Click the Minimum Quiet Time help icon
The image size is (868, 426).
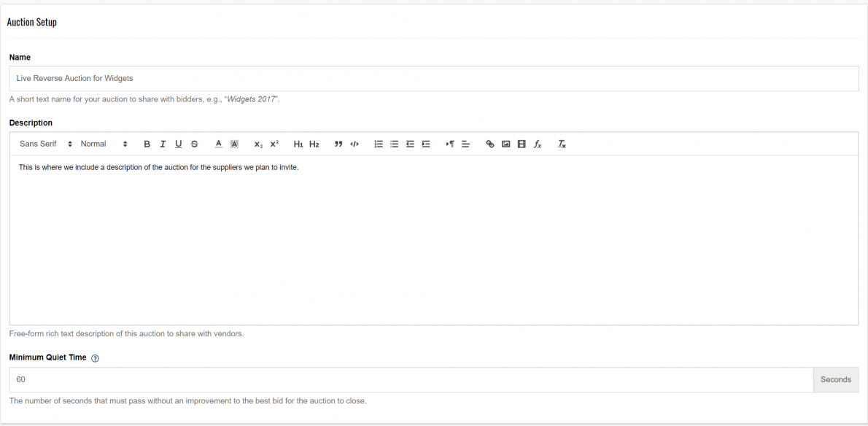(96, 358)
